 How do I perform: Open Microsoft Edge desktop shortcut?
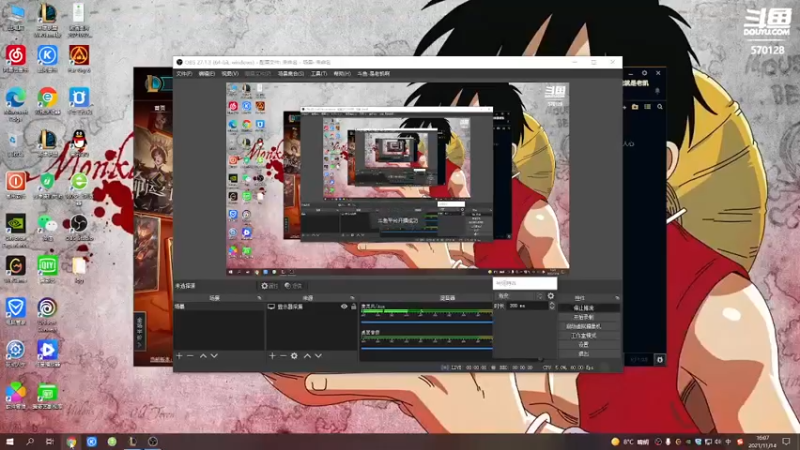16,104
